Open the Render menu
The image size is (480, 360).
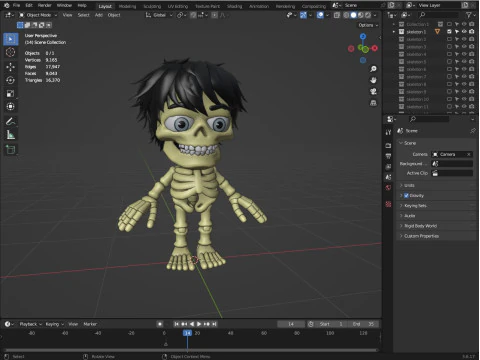tap(44, 5)
